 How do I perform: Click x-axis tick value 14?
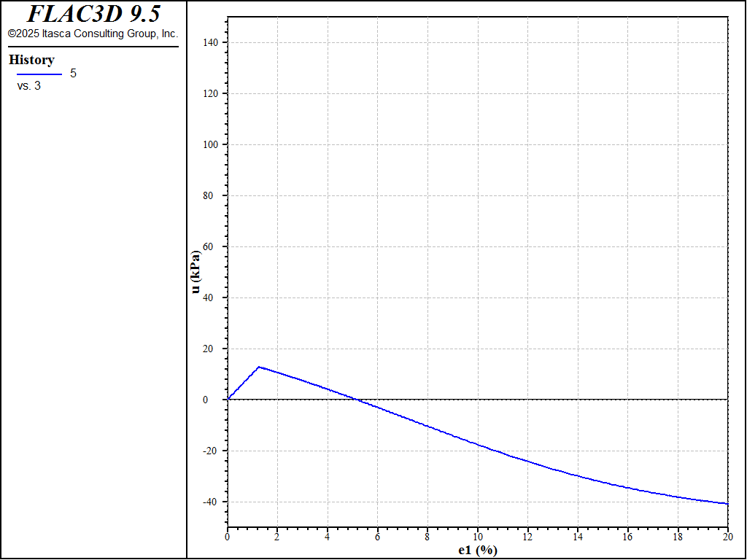point(578,537)
